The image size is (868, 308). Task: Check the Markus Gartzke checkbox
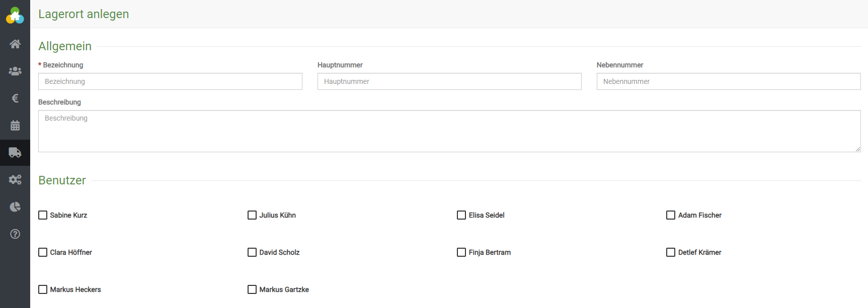252,289
